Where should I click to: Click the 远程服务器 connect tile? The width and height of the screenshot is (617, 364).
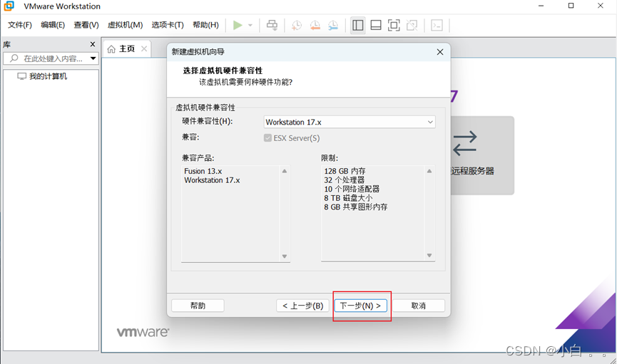click(x=482, y=155)
